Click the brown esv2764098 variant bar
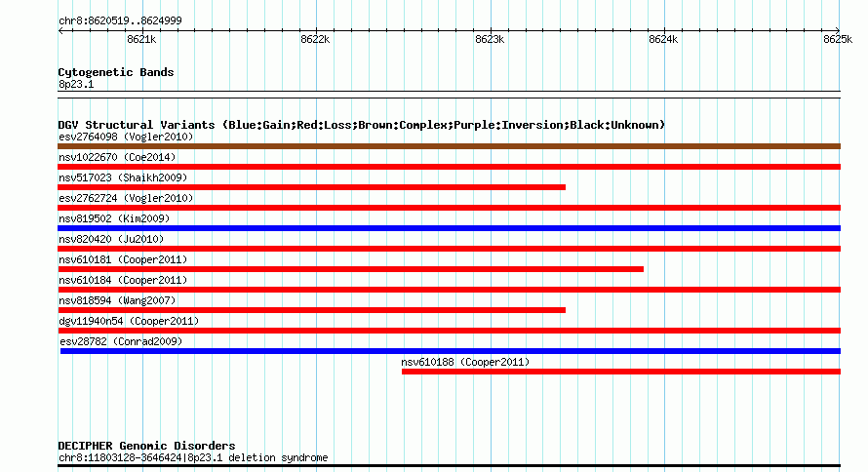 tap(449, 146)
